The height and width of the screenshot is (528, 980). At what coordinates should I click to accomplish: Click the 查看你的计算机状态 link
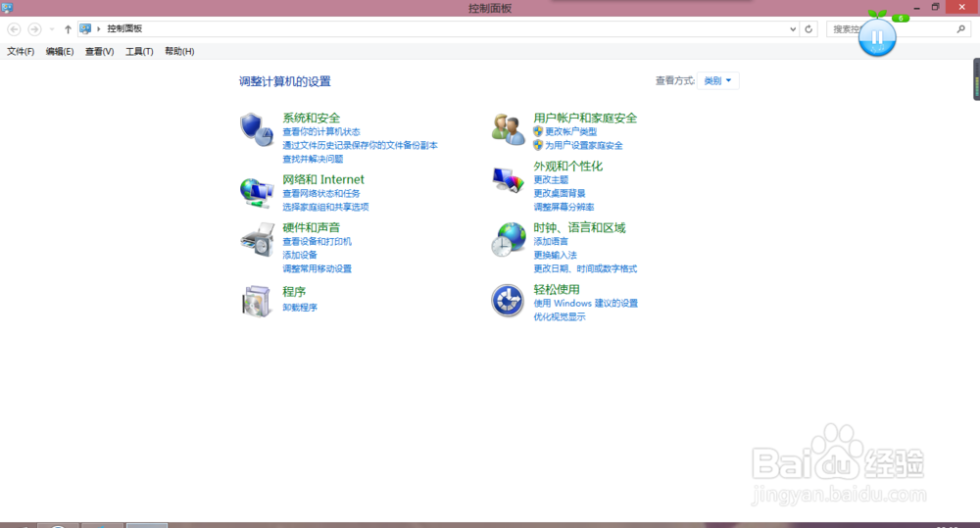(321, 131)
